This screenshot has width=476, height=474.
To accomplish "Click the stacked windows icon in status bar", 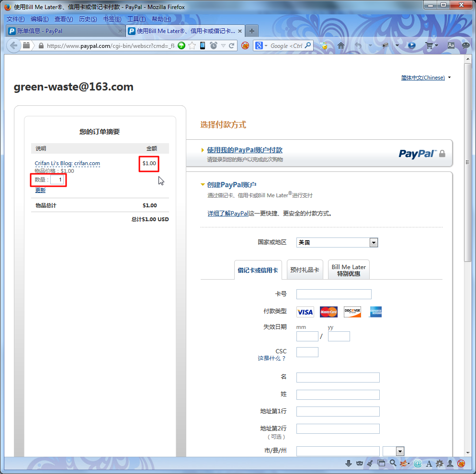I will pyautogui.click(x=381, y=463).
